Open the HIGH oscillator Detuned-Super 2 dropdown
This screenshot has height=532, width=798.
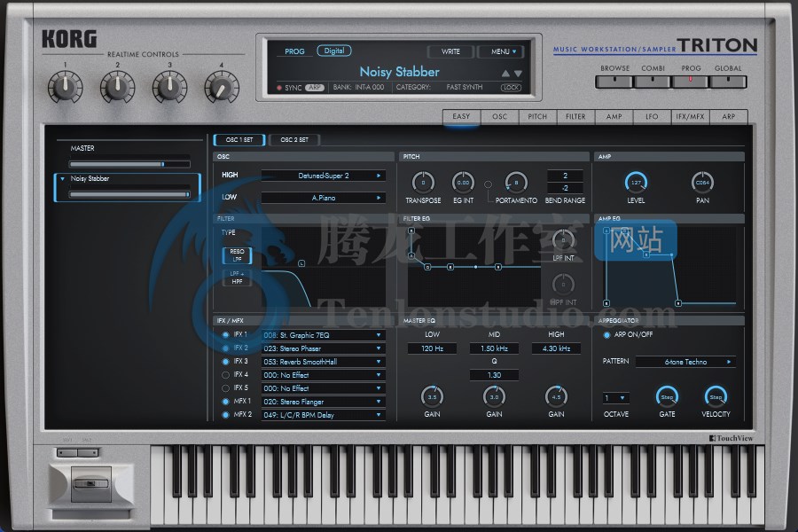[x=323, y=176]
